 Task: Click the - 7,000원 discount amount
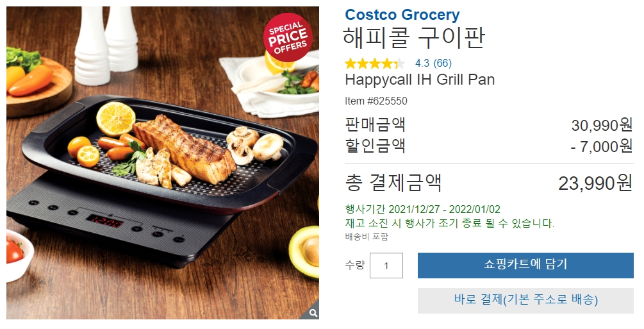[x=602, y=146]
